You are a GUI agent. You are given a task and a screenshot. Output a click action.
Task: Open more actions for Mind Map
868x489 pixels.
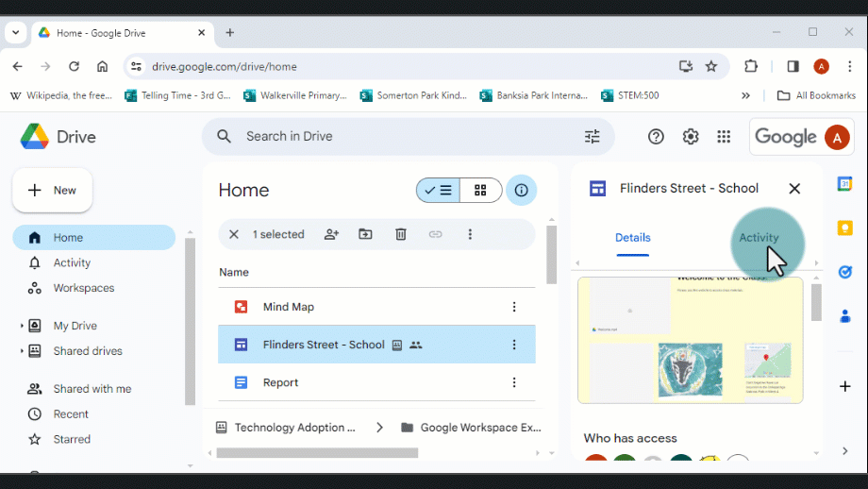pos(514,307)
